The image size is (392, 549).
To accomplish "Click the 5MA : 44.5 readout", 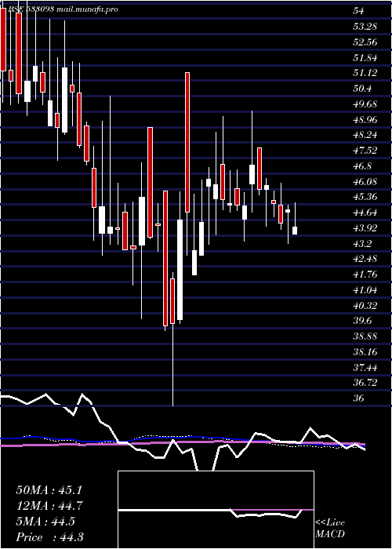I will 45,522.
